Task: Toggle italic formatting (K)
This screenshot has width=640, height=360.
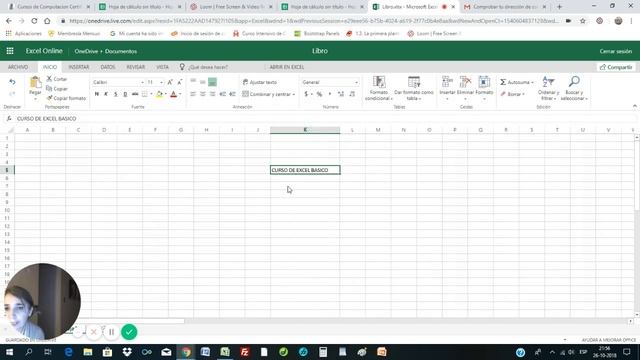Action: [x=106, y=94]
